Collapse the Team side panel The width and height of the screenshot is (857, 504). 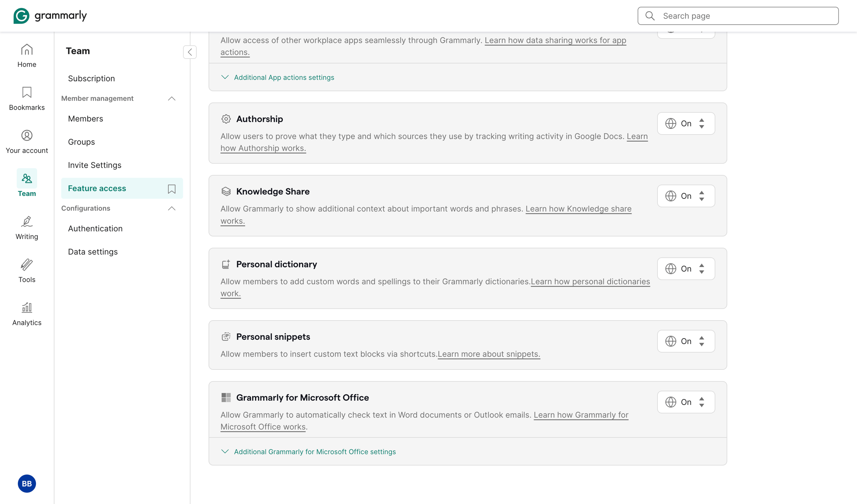coord(190,52)
